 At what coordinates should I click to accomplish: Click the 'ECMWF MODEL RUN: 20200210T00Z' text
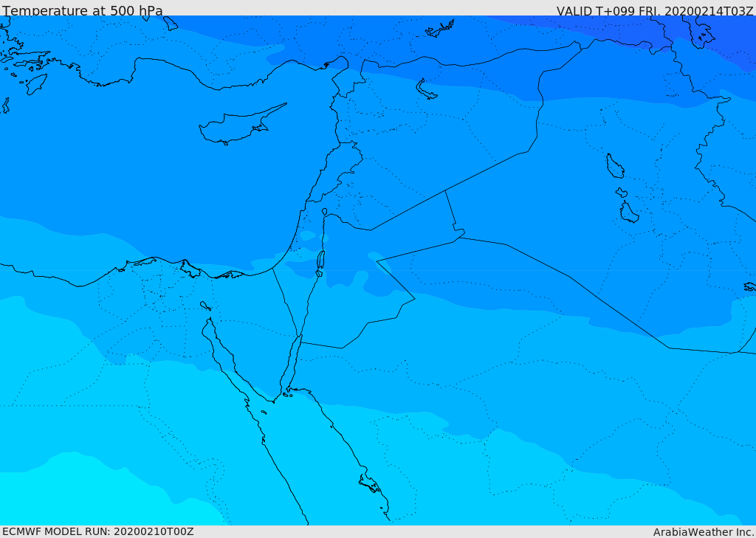pyautogui.click(x=98, y=531)
